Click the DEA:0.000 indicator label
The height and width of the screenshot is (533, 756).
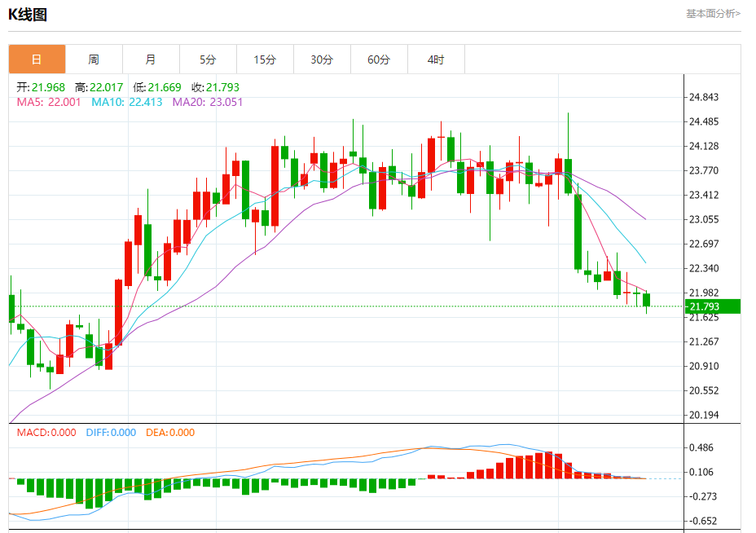170,433
